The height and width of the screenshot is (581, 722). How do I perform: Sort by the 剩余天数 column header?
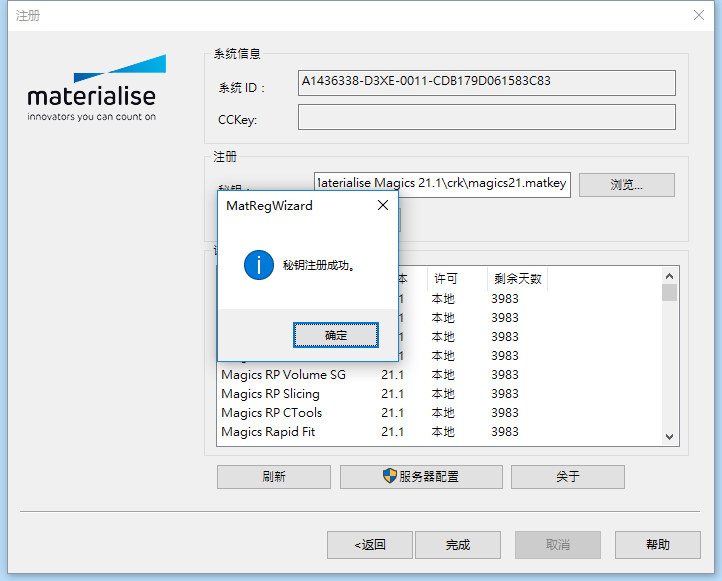[517, 279]
